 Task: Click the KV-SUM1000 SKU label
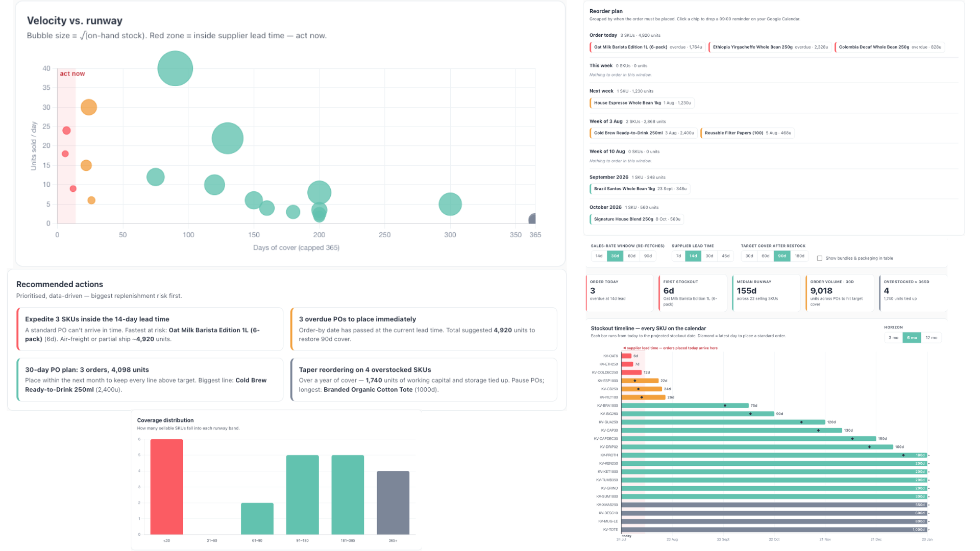point(607,496)
